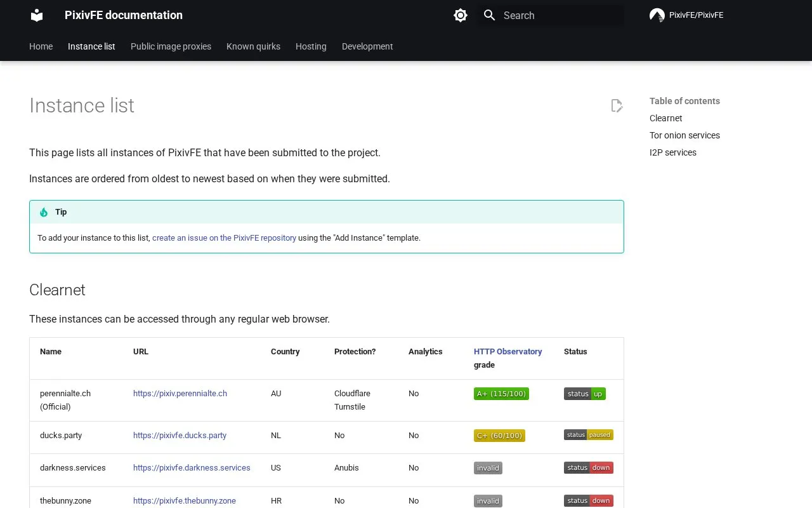Image resolution: width=812 pixels, height=508 pixels.
Task: Click the Clearnet section heading
Action: pyautogui.click(x=57, y=290)
